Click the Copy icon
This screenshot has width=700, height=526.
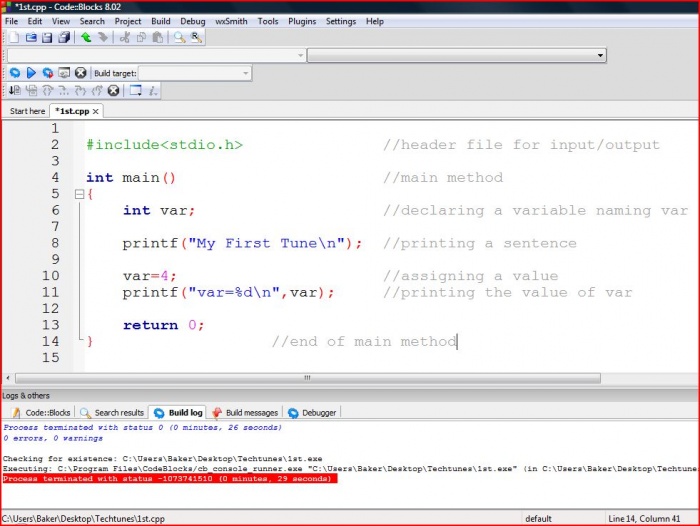point(142,38)
